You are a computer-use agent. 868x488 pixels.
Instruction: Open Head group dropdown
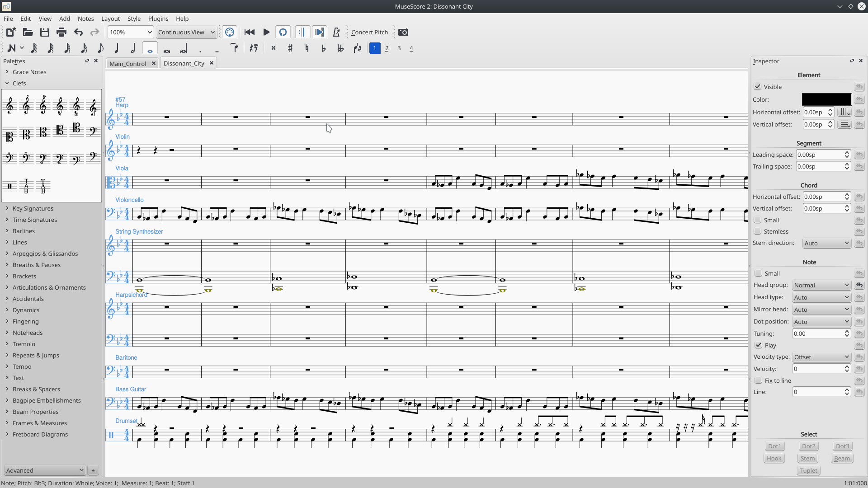[822, 285]
